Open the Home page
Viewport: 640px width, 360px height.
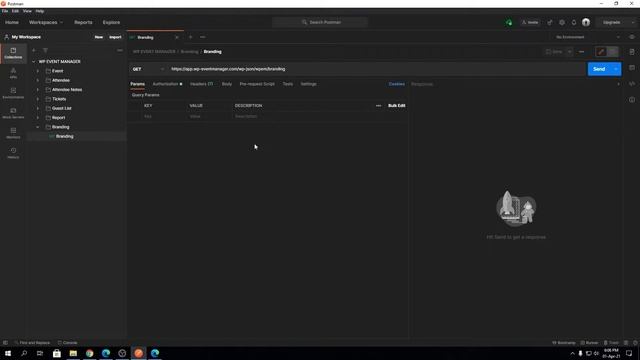coord(12,22)
